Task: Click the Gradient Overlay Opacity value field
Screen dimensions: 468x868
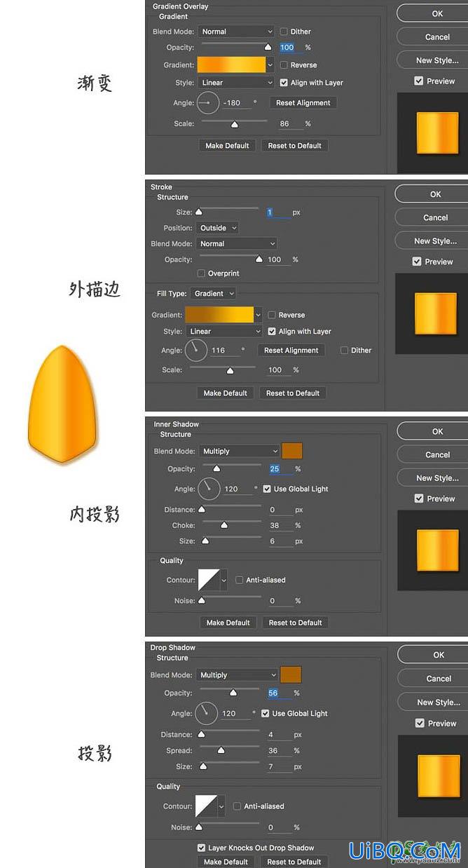Action: click(291, 48)
